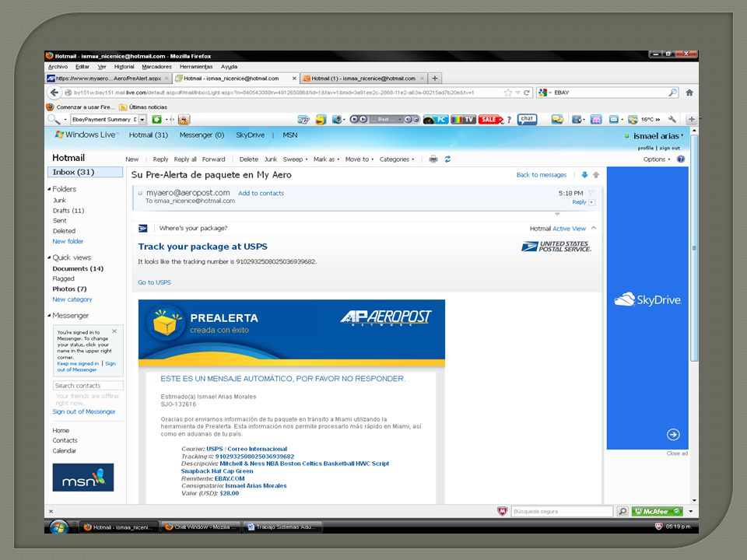Open the Options dropdown
Viewport: 747px width, 560px height.
[657, 159]
